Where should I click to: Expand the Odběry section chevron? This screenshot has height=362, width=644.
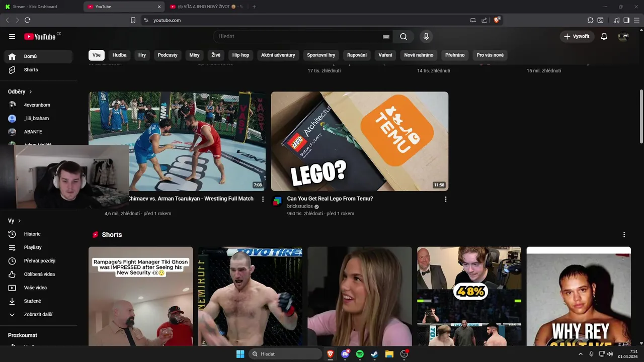pyautogui.click(x=31, y=92)
